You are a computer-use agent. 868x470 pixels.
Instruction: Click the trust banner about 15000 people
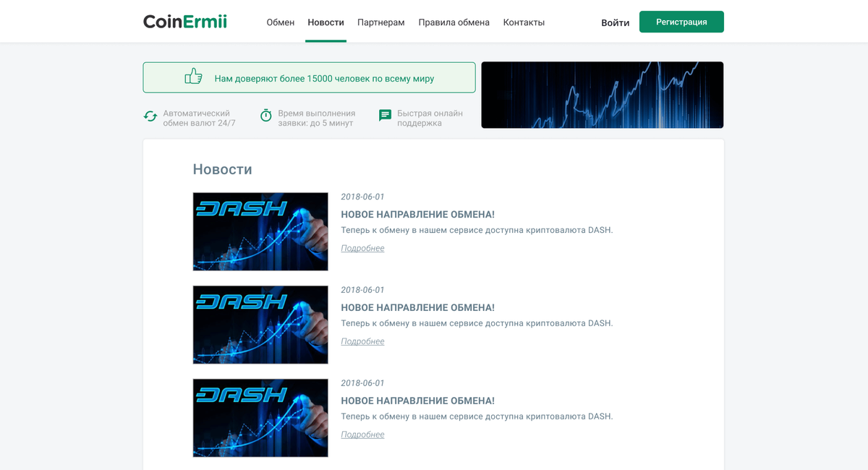(x=309, y=77)
